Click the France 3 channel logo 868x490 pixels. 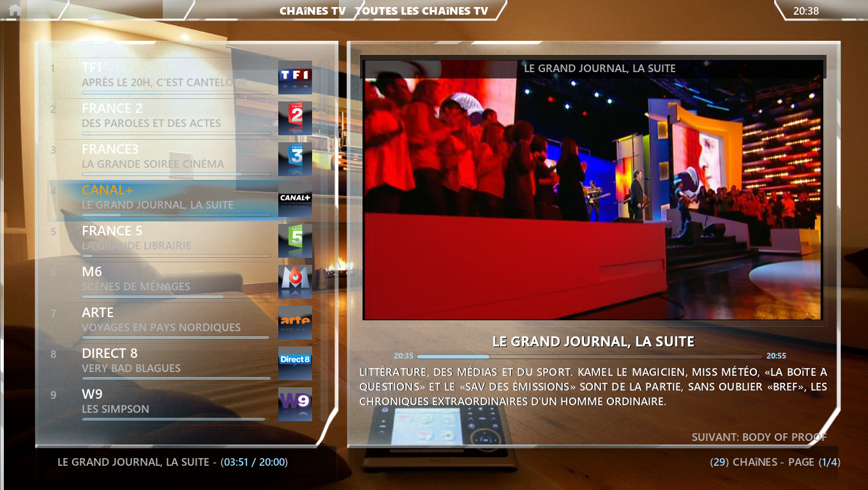click(295, 159)
